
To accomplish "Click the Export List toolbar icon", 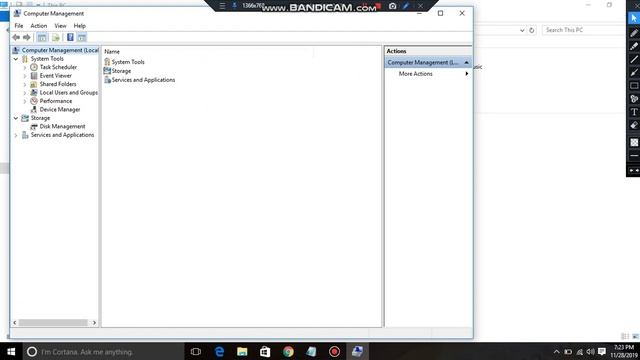I will point(56,38).
